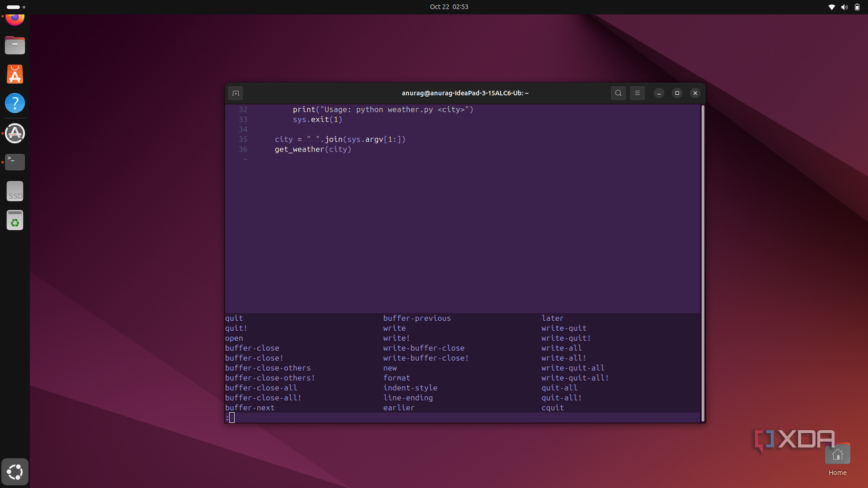
Task: Open Ubuntu App Center in dock
Action: 15,75
